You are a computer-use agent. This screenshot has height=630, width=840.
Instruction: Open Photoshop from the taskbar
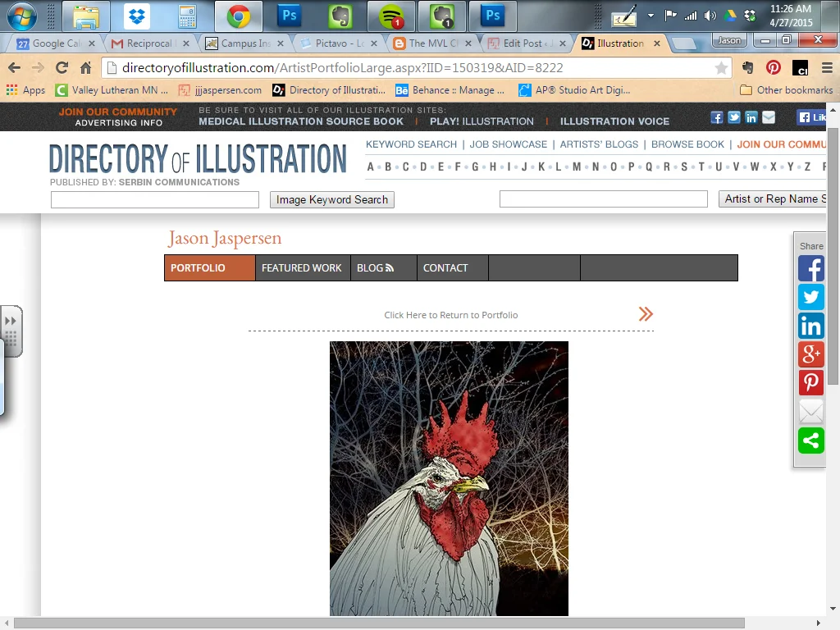(288, 16)
